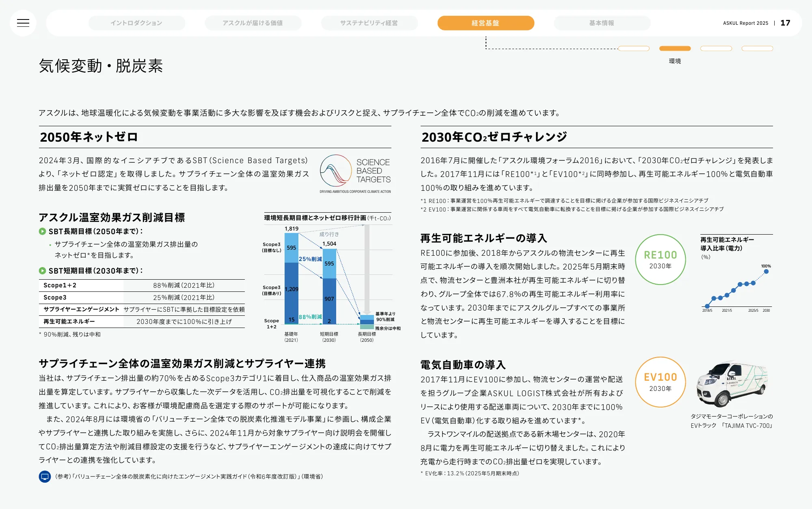Click the サプライチェーン全体の温室効果ガス削減 heading
Screen dimensions: 812x509
coord(182,363)
